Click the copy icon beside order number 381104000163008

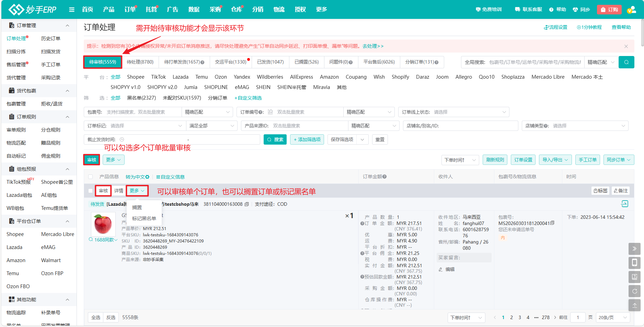point(246,204)
